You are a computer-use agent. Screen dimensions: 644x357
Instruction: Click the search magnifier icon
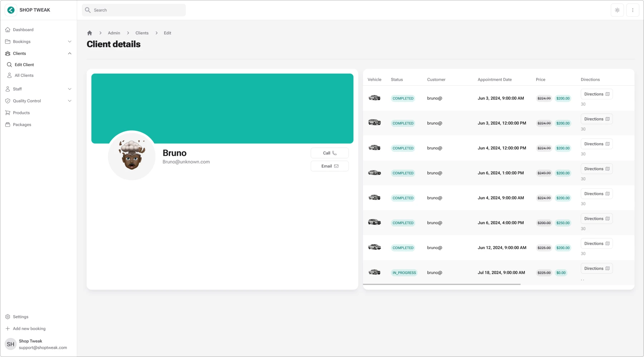click(88, 10)
